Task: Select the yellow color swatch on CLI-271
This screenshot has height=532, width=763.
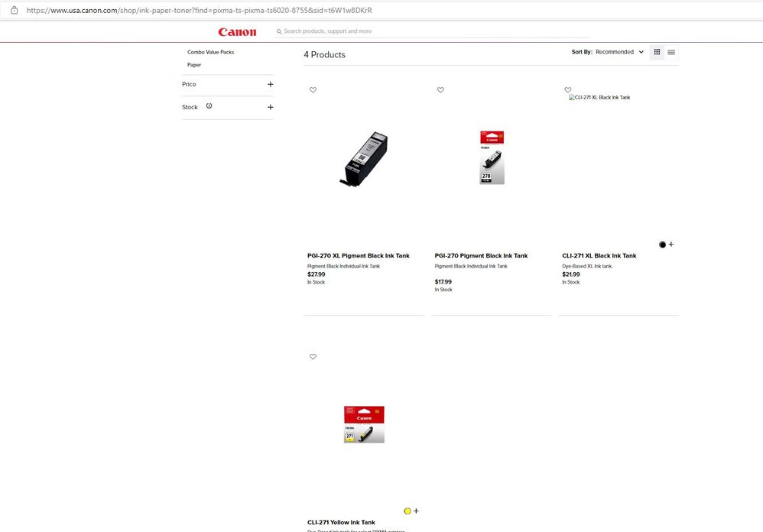Action: 407,511
